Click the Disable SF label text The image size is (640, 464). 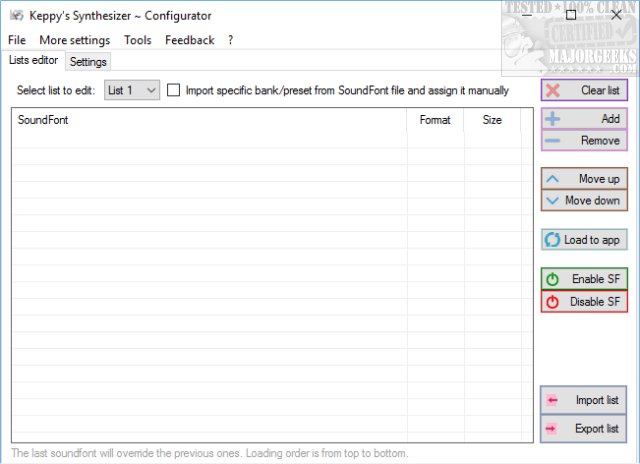click(x=595, y=302)
